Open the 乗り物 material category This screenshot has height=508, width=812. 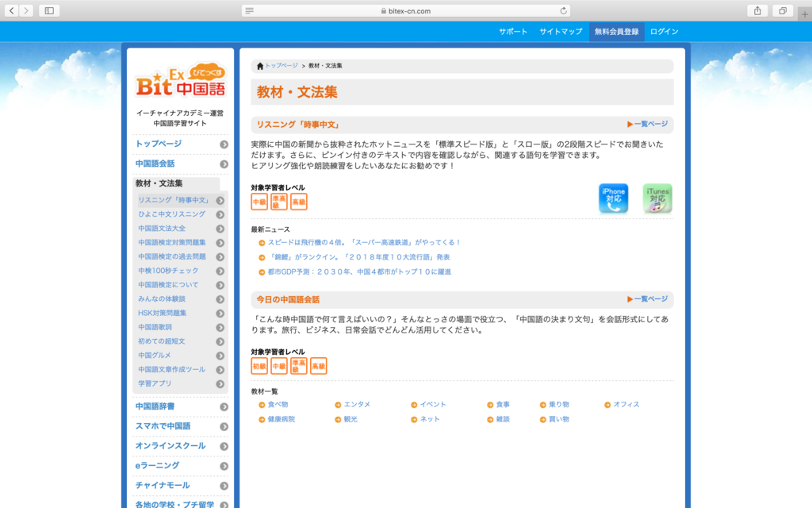[559, 404]
